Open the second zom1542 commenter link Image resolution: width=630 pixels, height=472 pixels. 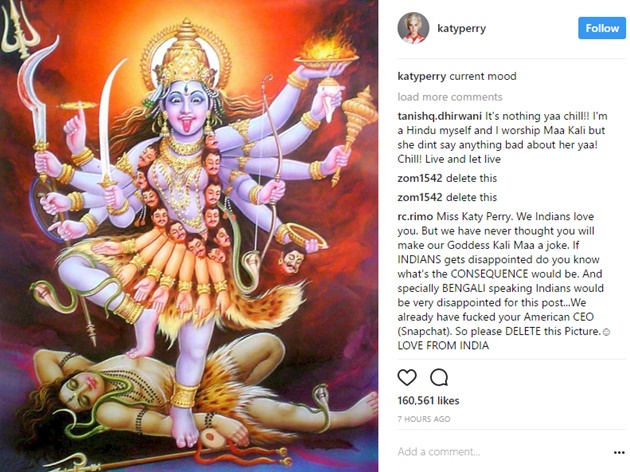420,197
